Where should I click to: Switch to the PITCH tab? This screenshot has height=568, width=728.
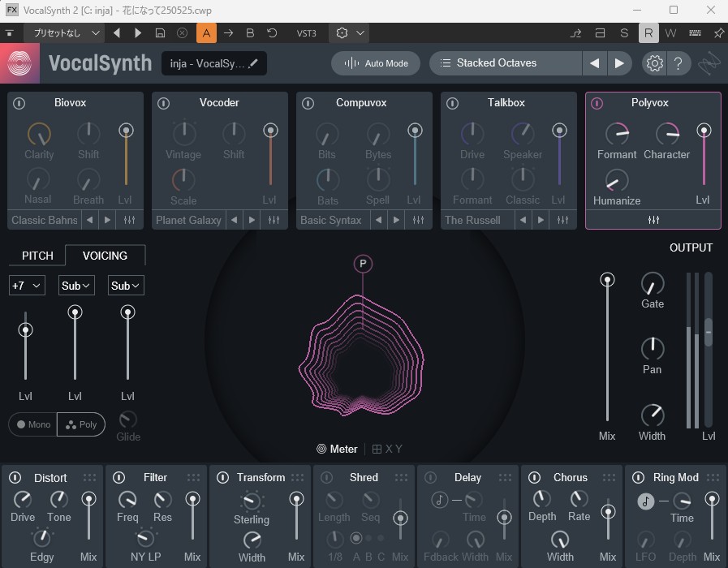pos(37,256)
